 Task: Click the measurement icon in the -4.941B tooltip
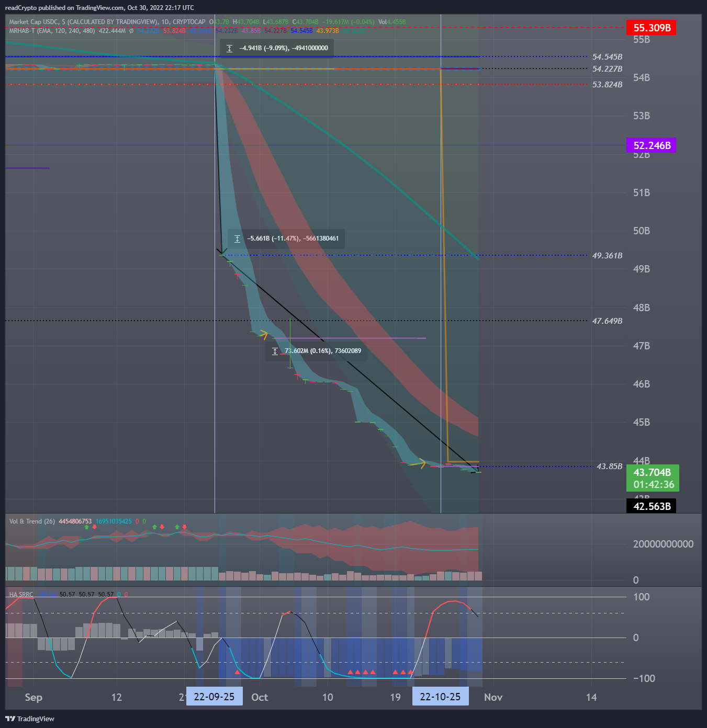(x=229, y=48)
